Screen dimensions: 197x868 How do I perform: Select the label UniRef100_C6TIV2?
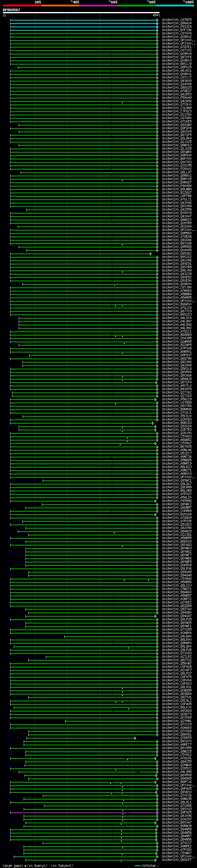coord(177,50)
